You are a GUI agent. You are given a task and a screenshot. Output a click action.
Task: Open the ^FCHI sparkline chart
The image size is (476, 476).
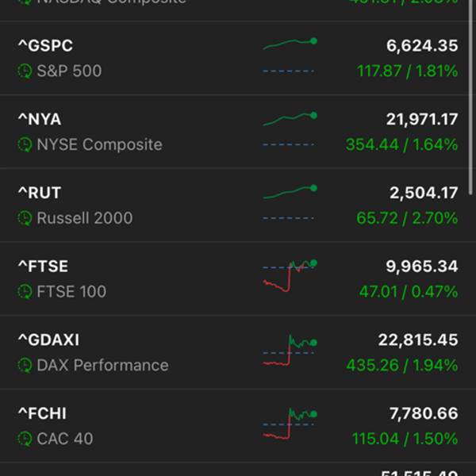(x=290, y=422)
